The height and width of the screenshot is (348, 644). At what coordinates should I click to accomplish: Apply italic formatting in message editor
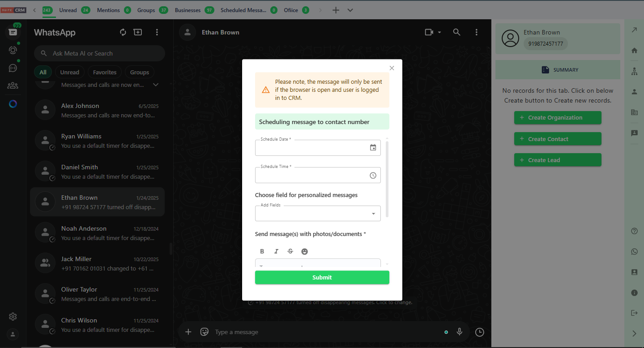276,251
